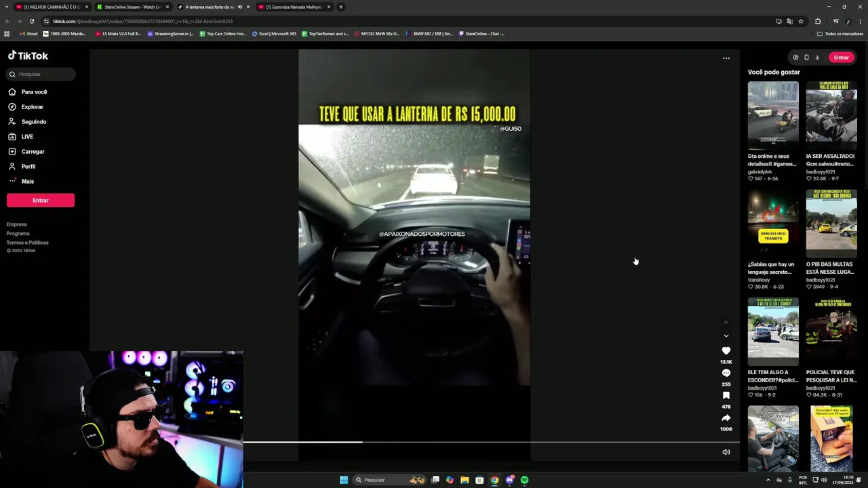Save the video with the bookmark icon
Image resolution: width=868 pixels, height=488 pixels.
(x=726, y=395)
